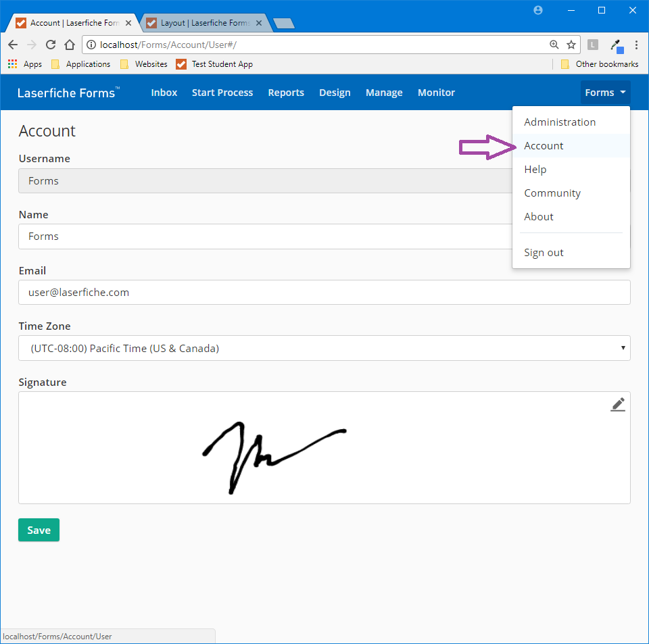Open Community from the user menu

pos(571,193)
